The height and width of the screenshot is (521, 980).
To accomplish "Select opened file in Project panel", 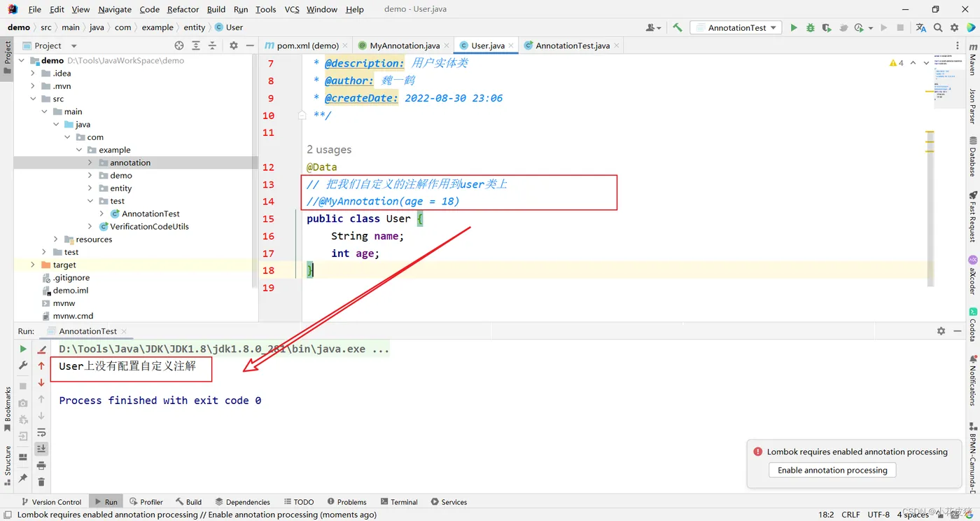I will (x=179, y=46).
